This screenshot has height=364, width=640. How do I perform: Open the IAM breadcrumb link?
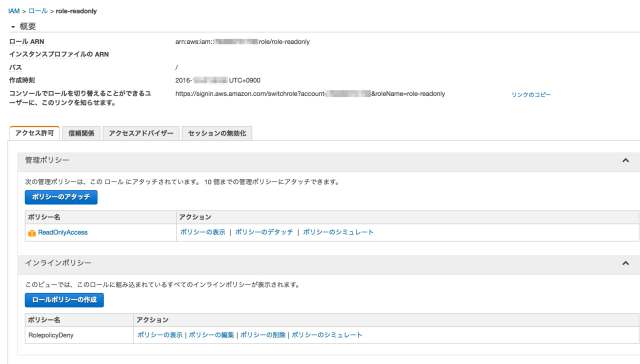pos(14,11)
